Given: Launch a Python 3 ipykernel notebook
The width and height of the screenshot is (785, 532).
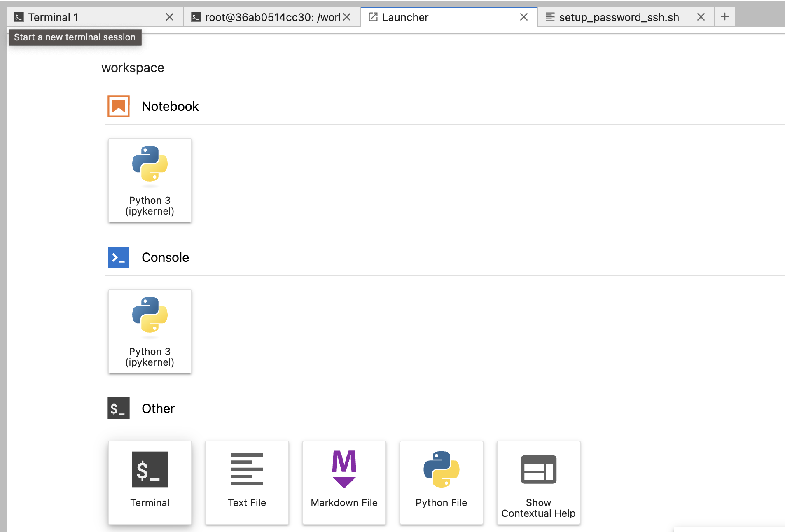Looking at the screenshot, I should pyautogui.click(x=150, y=180).
